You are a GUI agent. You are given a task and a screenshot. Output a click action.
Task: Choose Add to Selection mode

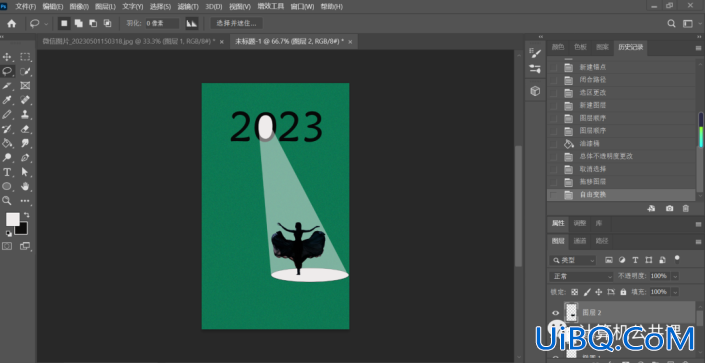coord(79,23)
